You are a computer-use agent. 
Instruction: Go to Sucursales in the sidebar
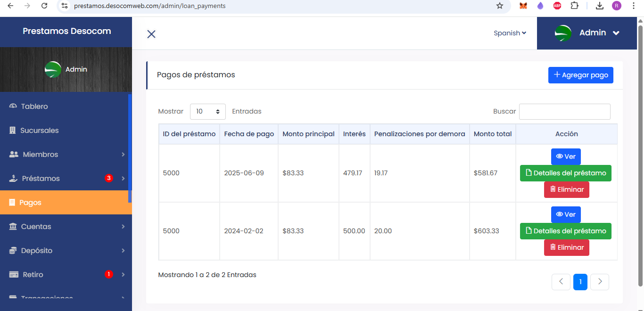(x=39, y=131)
